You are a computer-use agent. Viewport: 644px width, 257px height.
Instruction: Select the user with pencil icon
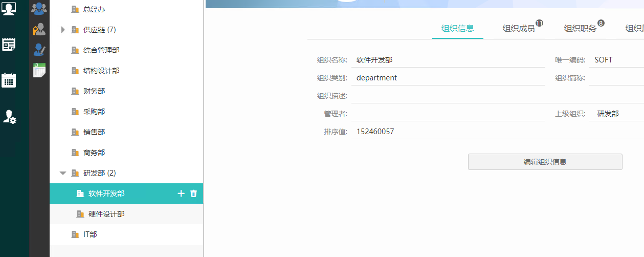39,50
